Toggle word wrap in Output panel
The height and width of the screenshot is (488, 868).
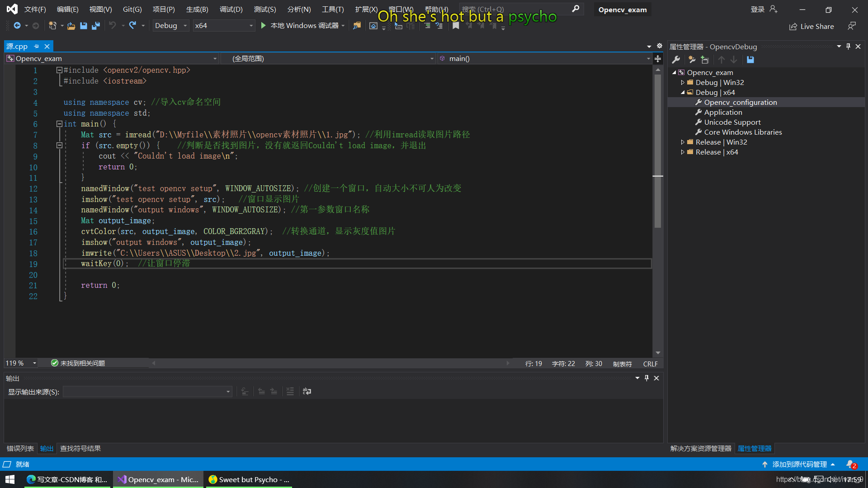point(307,391)
